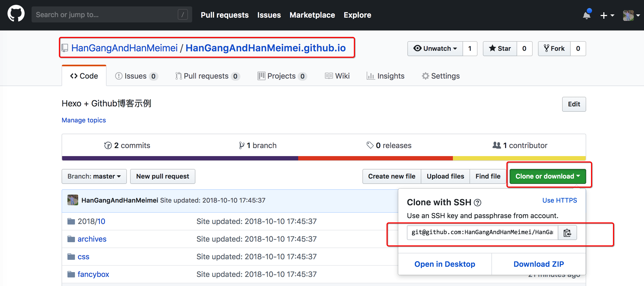This screenshot has height=286, width=644.
Task: Click the help question mark next to Clone with SSH
Action: (478, 203)
